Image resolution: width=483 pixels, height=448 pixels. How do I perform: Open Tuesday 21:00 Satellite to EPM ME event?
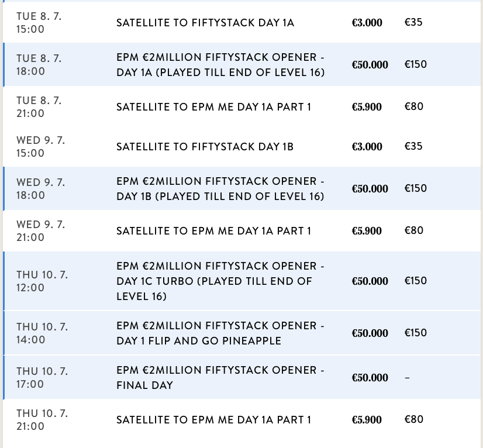coord(213,107)
